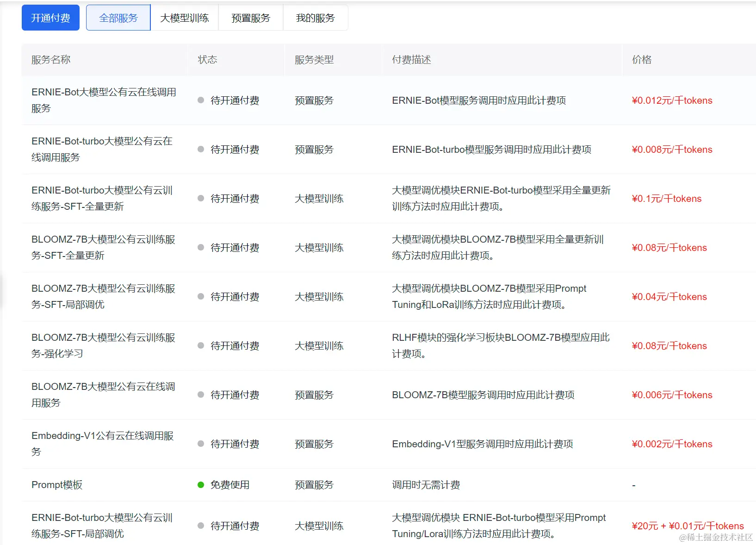This screenshot has width=756, height=545.
Task: Click BLOOMZ-7B大模型公有云训练服务-SFT-全量更新 service name
Action: pyautogui.click(x=103, y=247)
